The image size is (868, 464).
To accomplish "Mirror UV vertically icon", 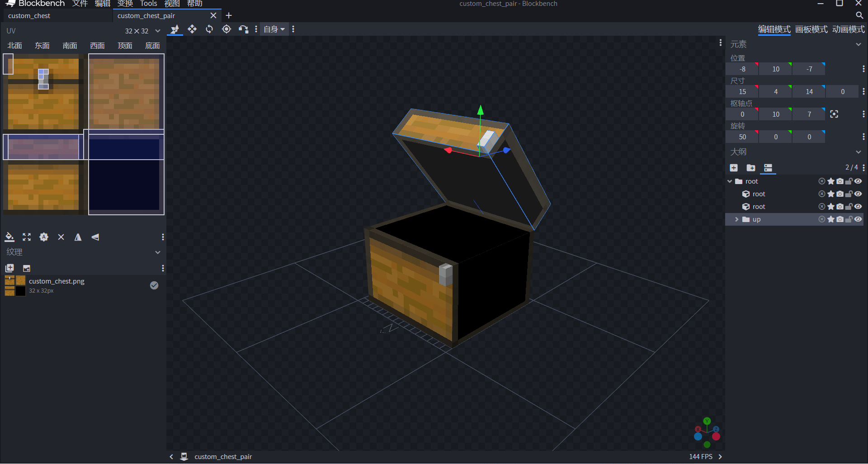I will coord(95,237).
